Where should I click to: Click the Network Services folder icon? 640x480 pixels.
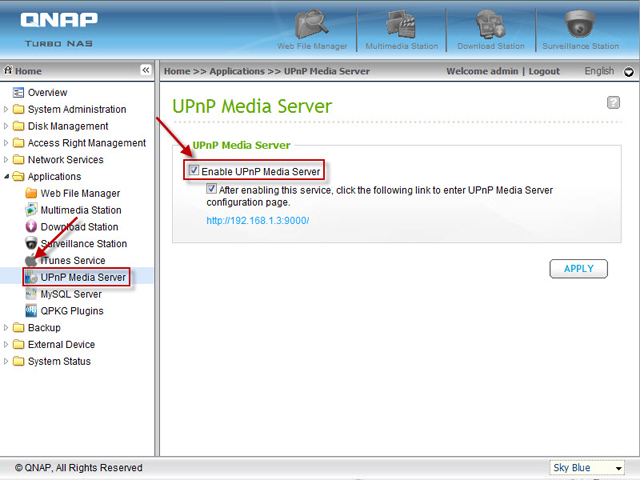point(18,160)
